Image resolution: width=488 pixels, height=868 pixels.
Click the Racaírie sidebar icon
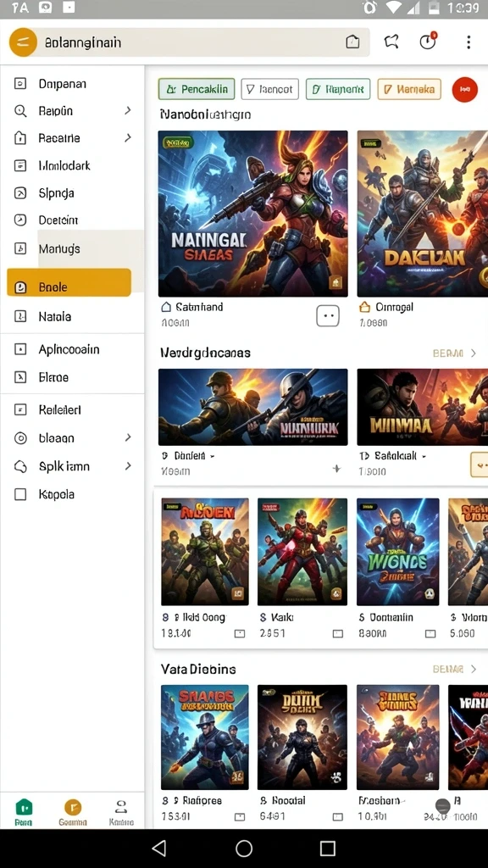click(x=20, y=138)
